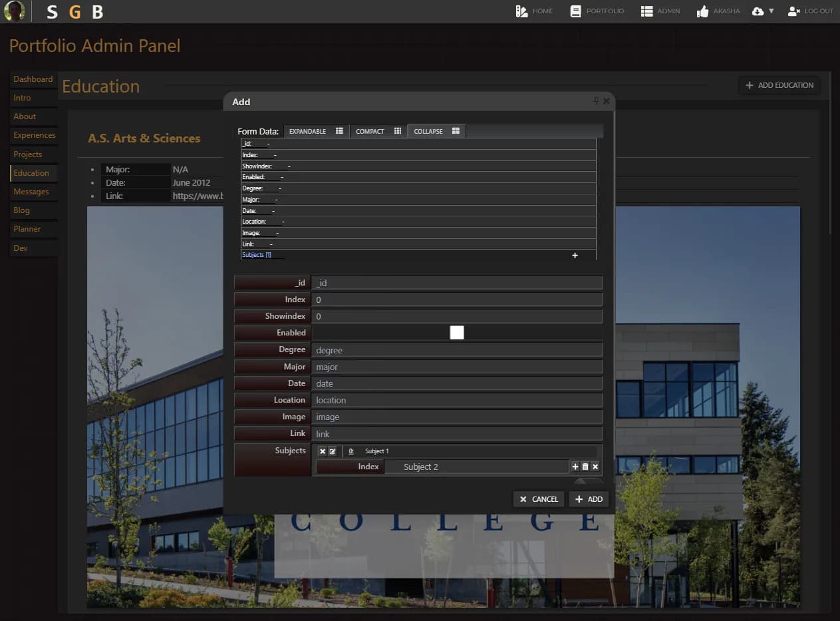Pin the Add dialog
840x621 pixels.
coord(596,101)
